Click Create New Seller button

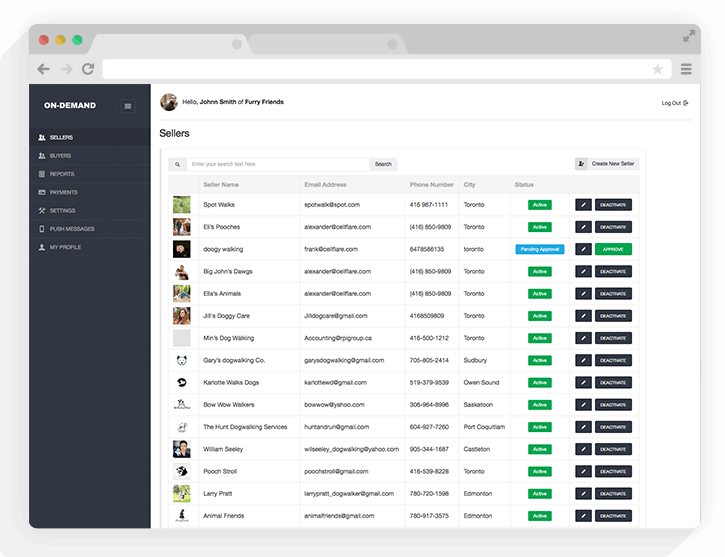(x=606, y=164)
